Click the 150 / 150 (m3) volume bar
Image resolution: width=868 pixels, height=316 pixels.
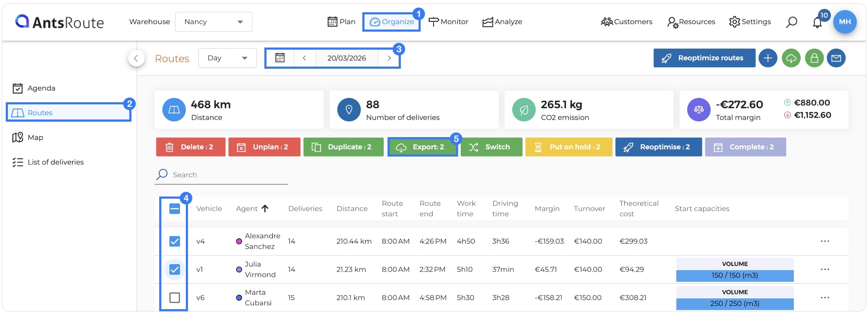735,276
